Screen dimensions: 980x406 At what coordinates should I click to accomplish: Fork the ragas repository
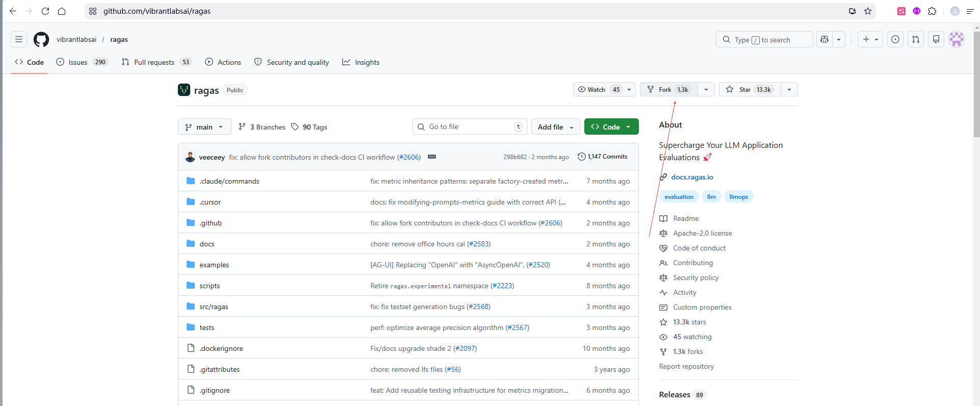point(669,89)
